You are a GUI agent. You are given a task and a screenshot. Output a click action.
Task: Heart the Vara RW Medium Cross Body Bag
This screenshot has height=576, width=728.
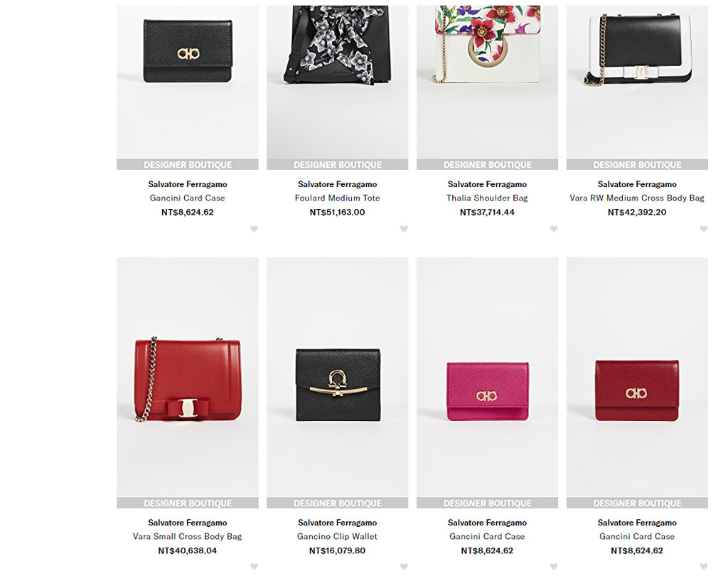pos(703,228)
